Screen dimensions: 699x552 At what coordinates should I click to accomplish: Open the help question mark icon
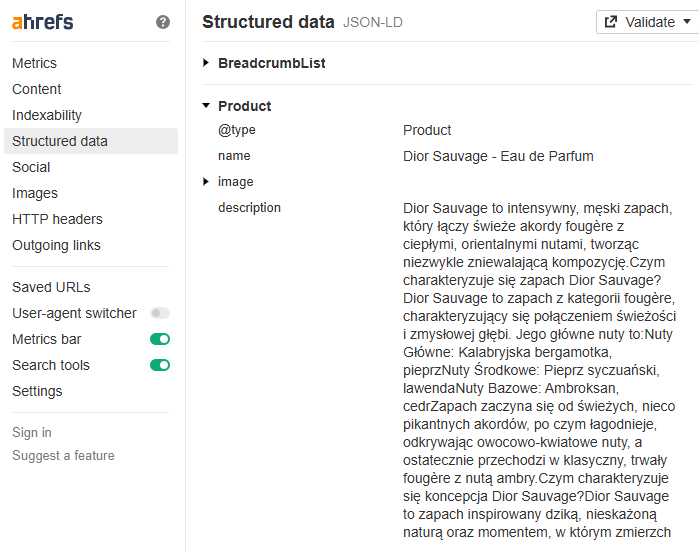(x=163, y=22)
